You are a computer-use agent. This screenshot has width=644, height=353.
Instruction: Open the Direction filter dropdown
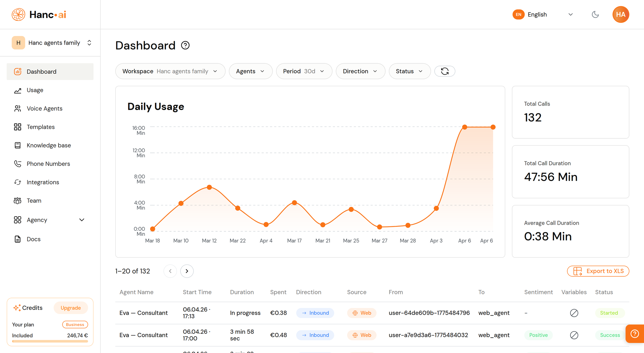pos(360,71)
